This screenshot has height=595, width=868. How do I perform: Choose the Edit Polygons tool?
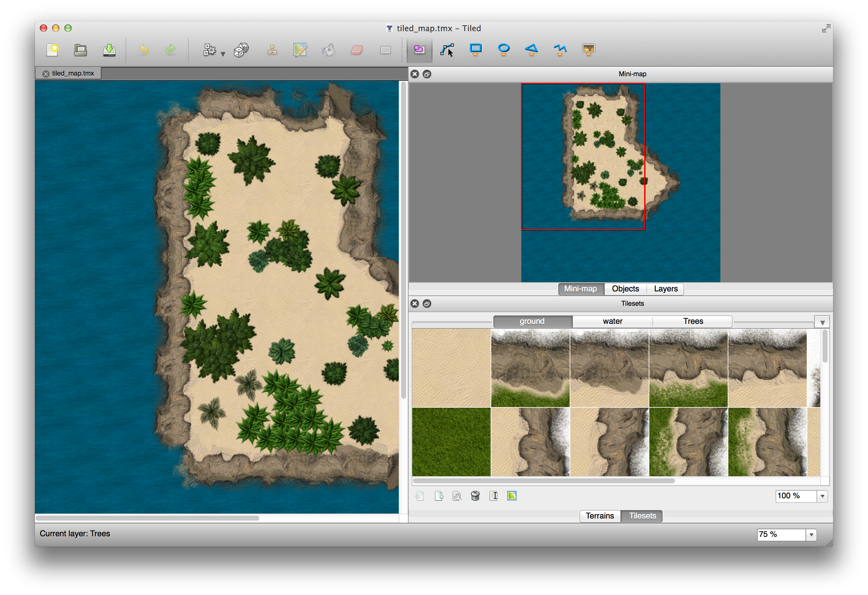coord(447,50)
